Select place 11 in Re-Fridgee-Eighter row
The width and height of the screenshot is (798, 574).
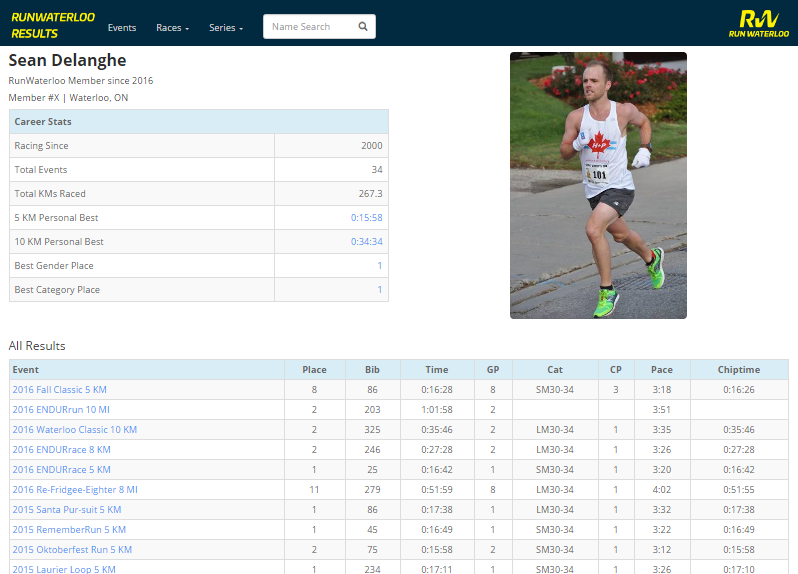point(315,490)
